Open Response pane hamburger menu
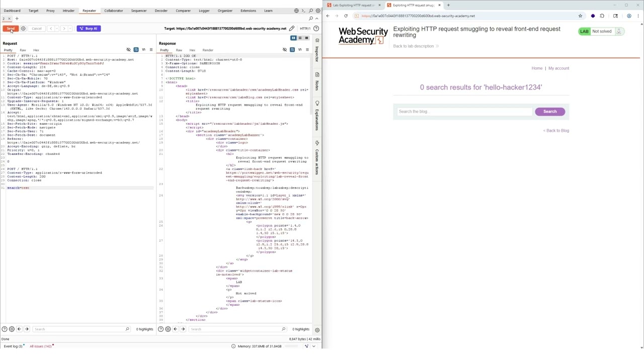The width and height of the screenshot is (644, 362). click(x=307, y=50)
